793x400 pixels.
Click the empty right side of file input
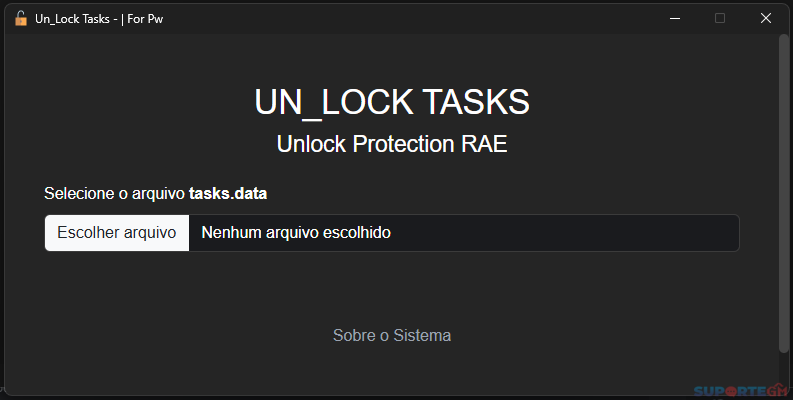click(x=564, y=233)
